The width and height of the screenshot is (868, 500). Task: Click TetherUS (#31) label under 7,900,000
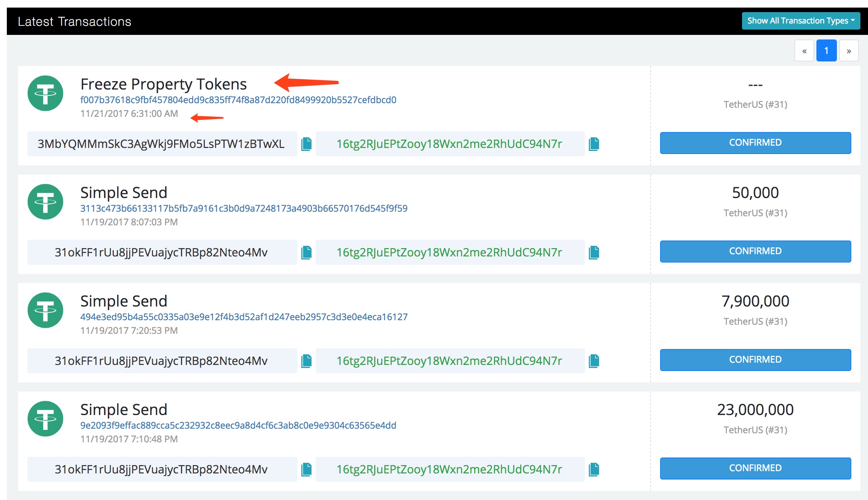click(755, 321)
